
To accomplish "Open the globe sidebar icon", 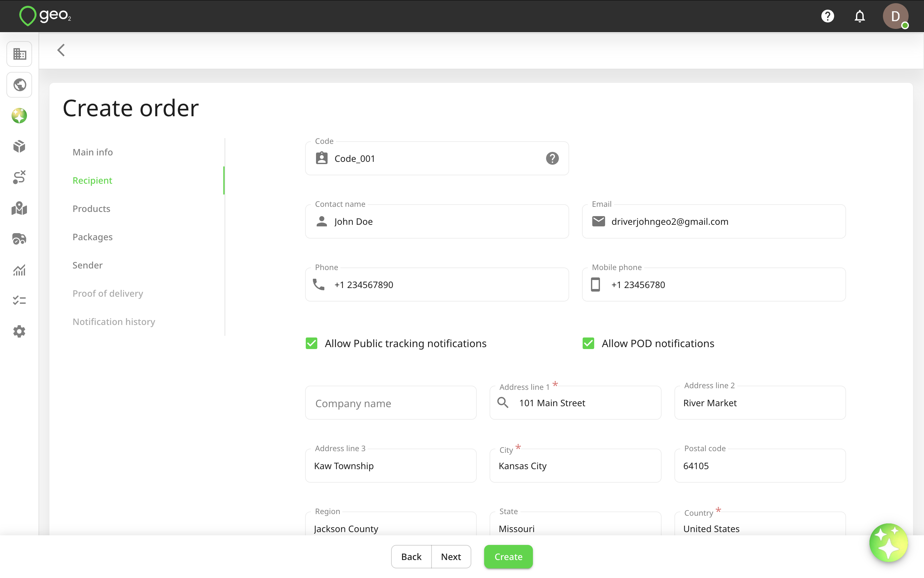I will [20, 85].
